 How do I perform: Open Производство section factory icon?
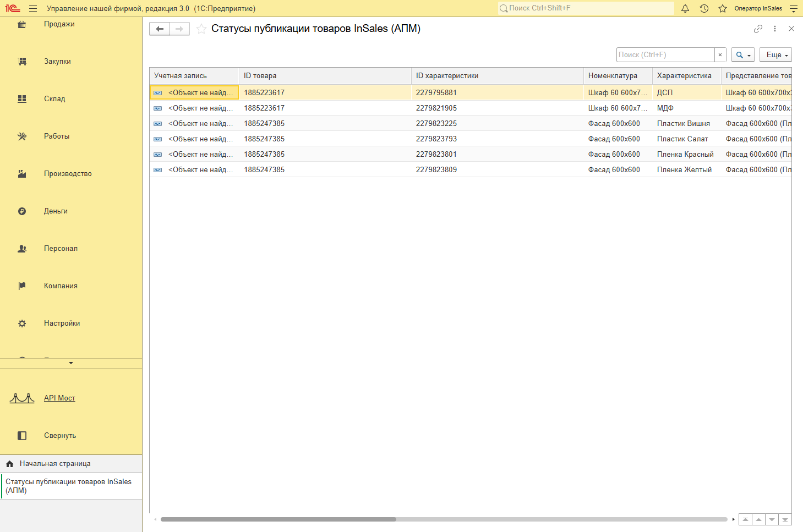point(22,174)
